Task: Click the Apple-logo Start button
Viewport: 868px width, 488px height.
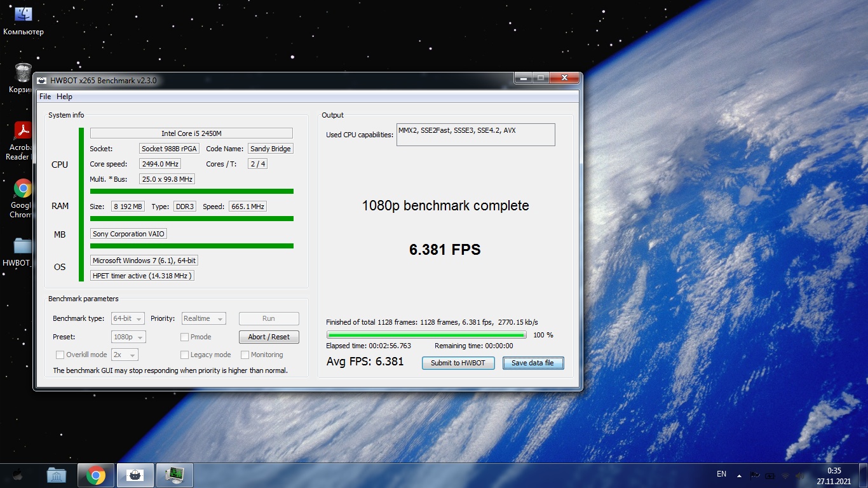Action: click(18, 475)
